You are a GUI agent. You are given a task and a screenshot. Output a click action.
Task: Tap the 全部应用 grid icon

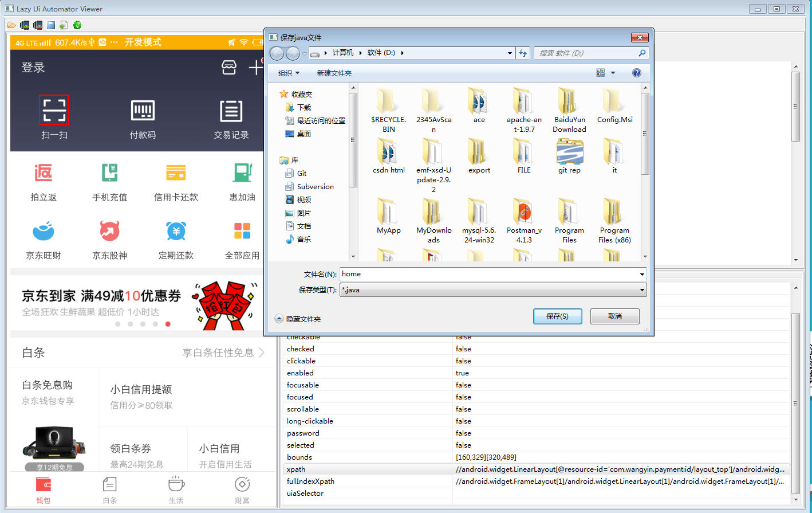point(242,231)
